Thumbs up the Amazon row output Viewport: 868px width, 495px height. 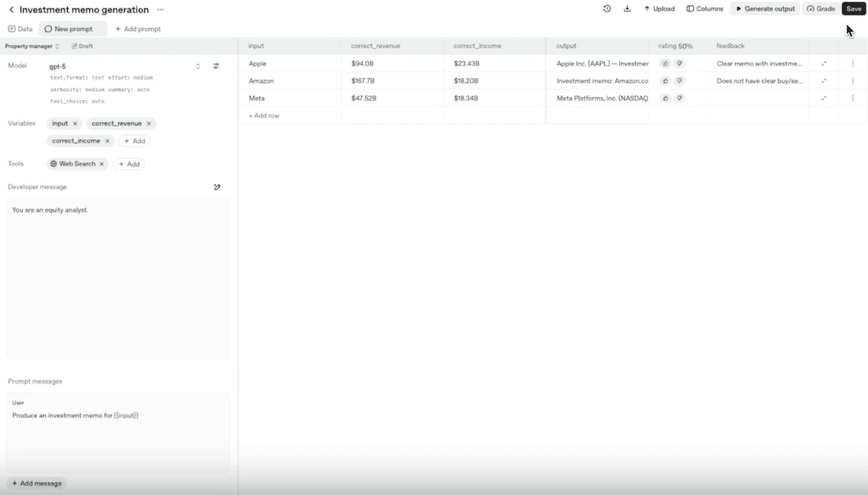(665, 81)
